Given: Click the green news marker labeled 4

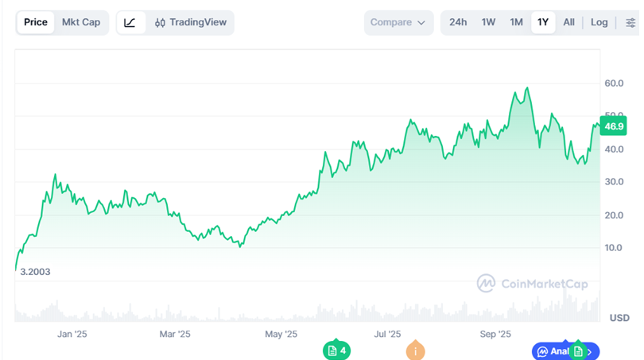Looking at the screenshot, I should pyautogui.click(x=336, y=350).
